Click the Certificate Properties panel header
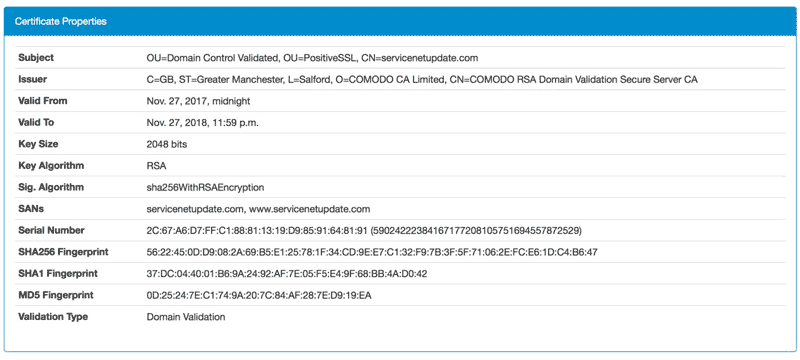Screen dimensions: 800x360 [400, 21]
